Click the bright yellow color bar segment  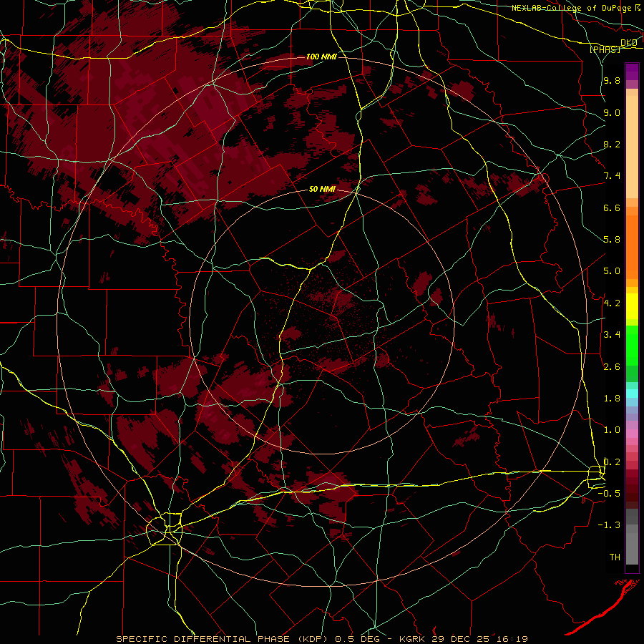coord(632,306)
